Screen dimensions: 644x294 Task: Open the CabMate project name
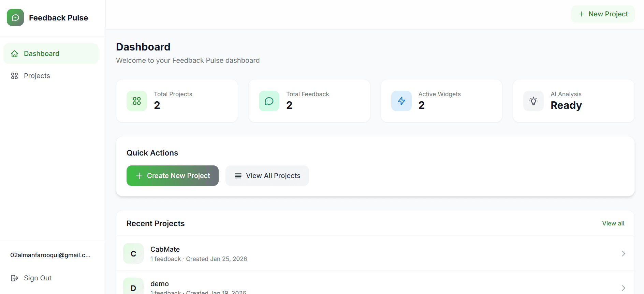pyautogui.click(x=165, y=249)
